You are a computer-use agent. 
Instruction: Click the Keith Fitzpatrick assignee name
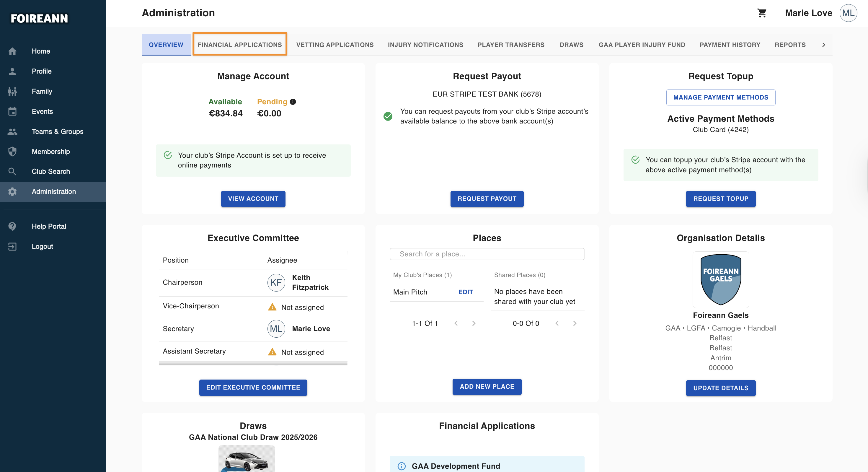(x=310, y=283)
